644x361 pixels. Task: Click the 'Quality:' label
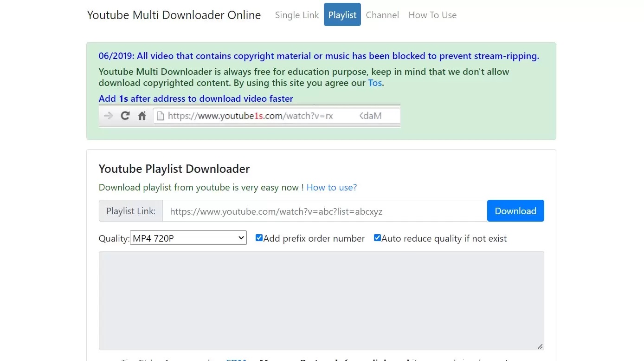[114, 238]
